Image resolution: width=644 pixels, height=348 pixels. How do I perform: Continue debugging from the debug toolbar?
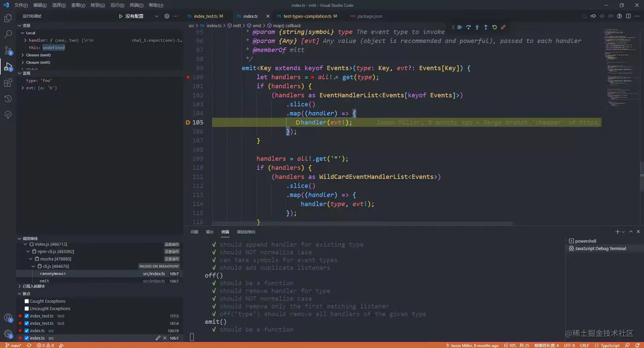[x=460, y=27]
